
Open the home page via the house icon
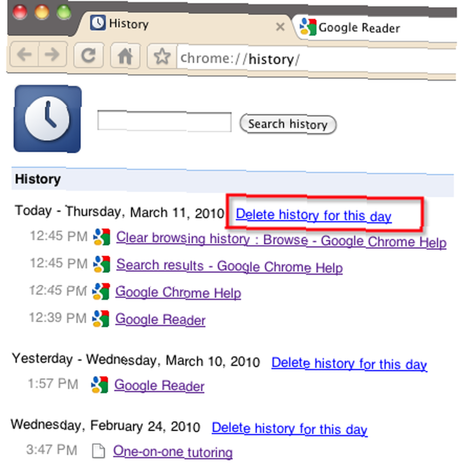pos(125,56)
